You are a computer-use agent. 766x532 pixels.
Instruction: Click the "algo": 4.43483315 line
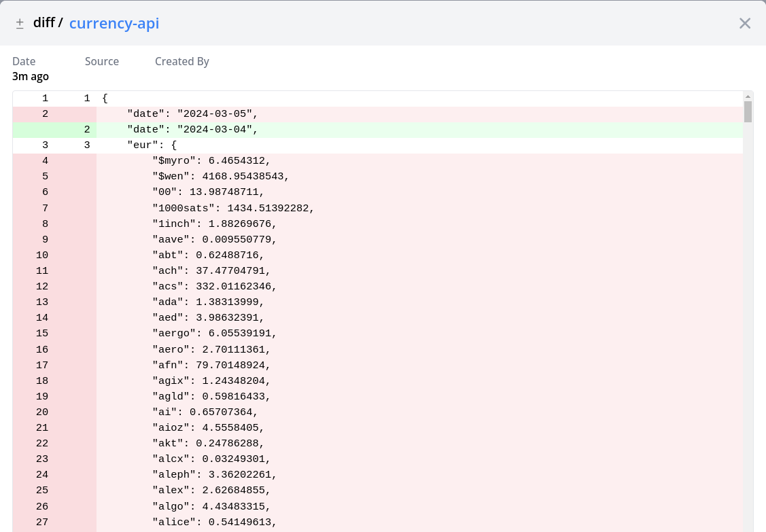click(211, 506)
